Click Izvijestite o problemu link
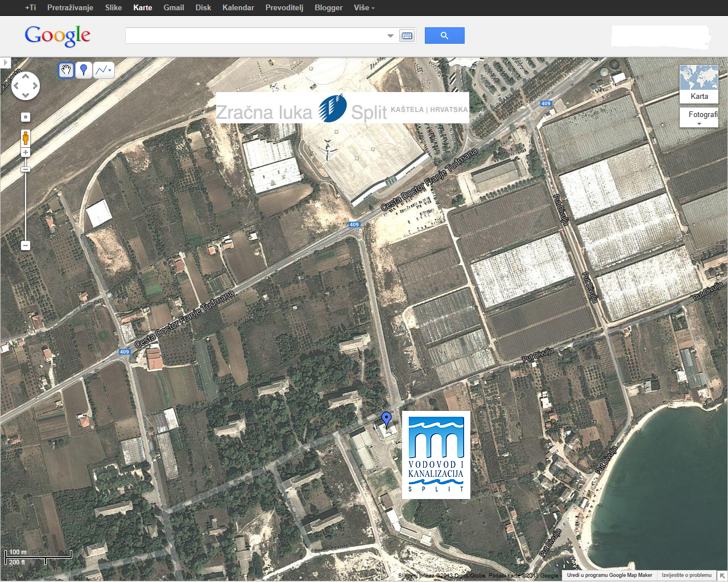The width and height of the screenshot is (728, 582). pos(686,575)
